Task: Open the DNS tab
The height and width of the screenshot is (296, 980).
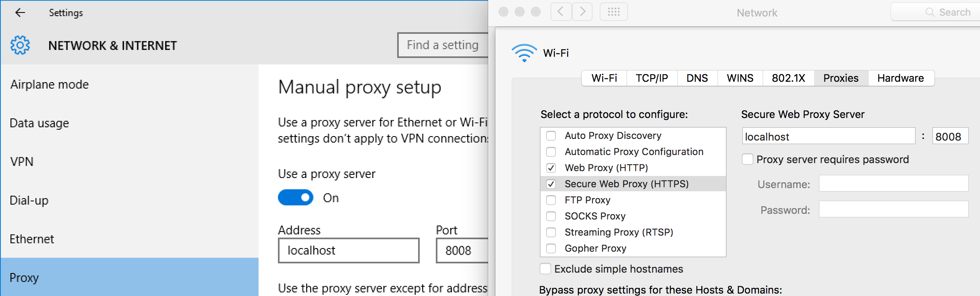Action: (697, 78)
